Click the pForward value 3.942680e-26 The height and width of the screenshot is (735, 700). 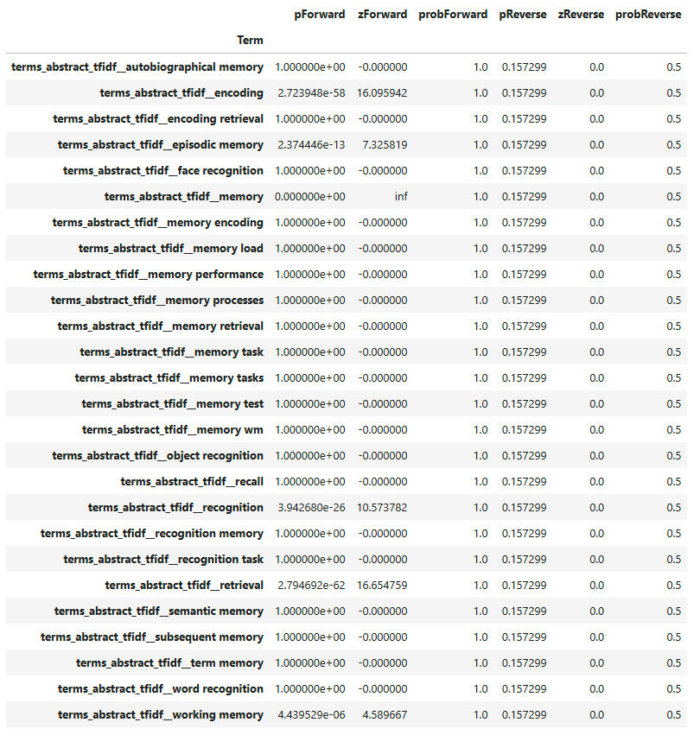click(311, 507)
